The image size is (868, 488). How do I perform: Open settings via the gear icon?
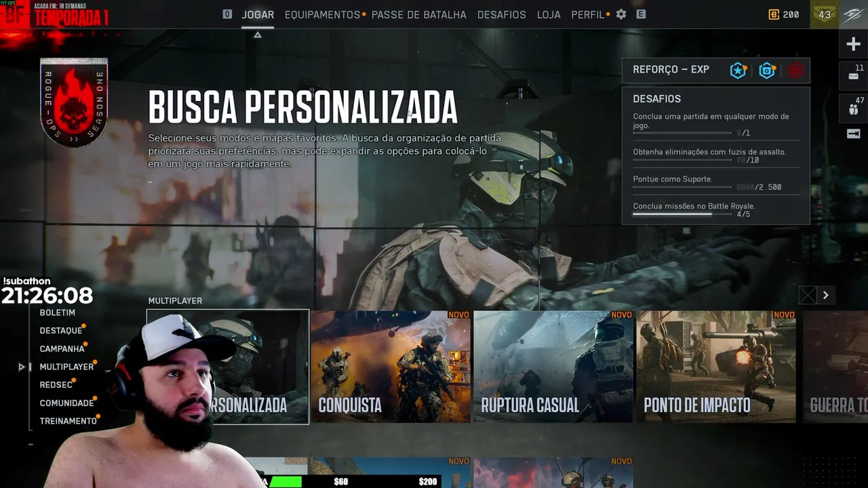tap(621, 14)
